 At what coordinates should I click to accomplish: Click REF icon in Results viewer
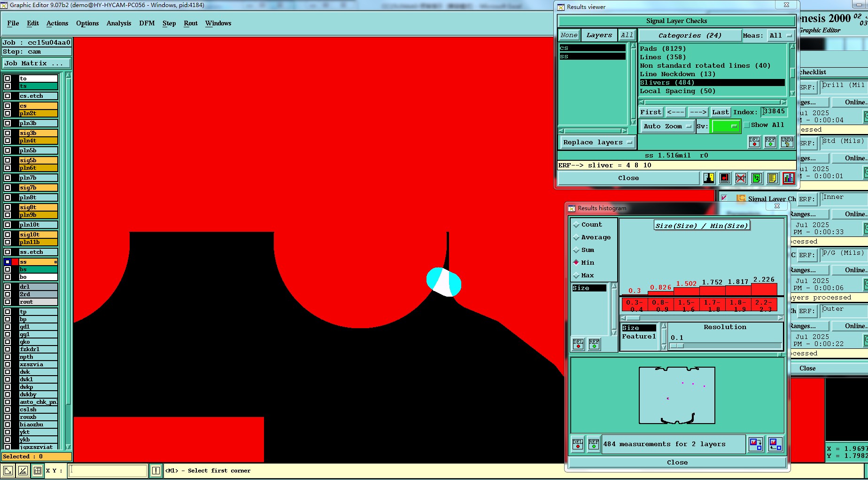pos(770,142)
